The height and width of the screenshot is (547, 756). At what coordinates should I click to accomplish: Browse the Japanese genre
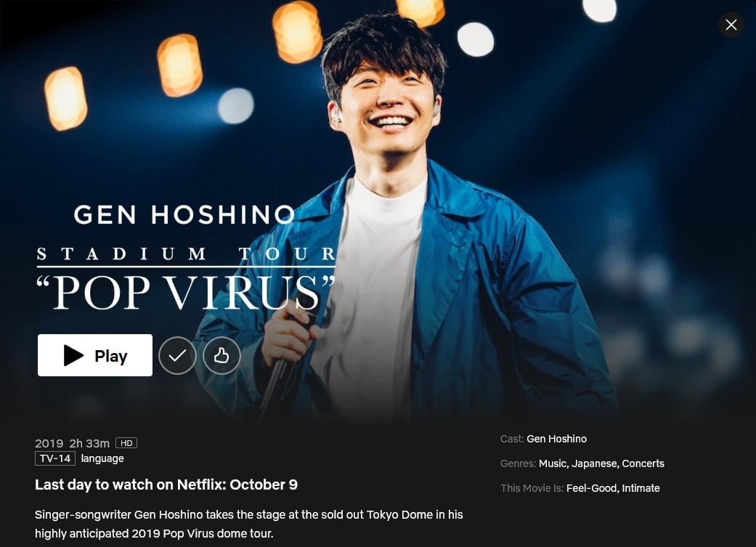(595, 463)
